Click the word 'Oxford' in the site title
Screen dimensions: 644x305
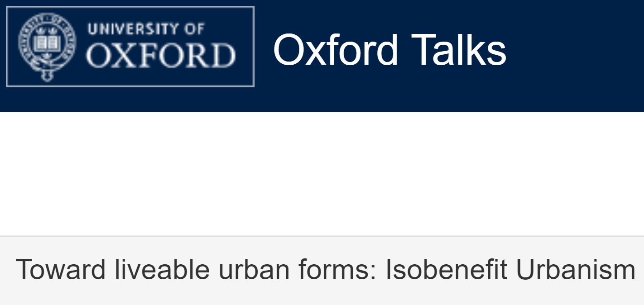tap(336, 50)
